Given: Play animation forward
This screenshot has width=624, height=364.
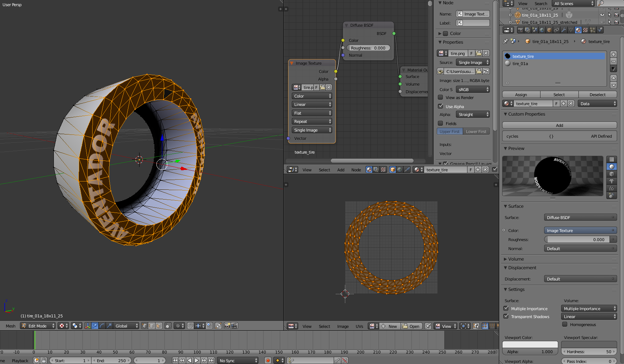Looking at the screenshot, I should click(197, 360).
